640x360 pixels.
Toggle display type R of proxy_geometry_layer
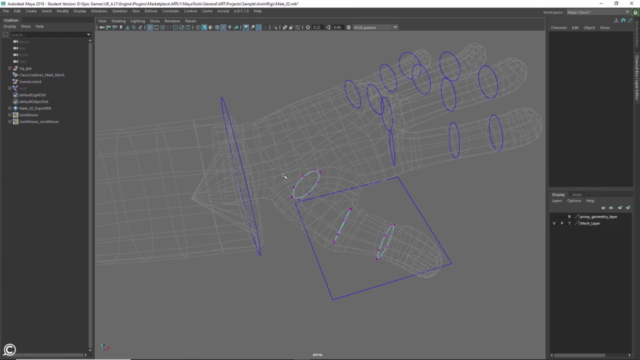click(569, 217)
